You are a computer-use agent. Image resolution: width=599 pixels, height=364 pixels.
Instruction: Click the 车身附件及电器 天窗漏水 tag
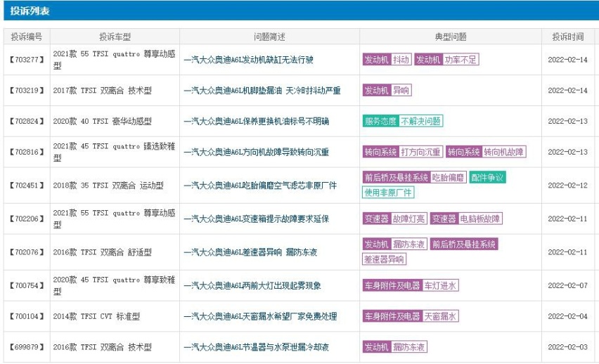[411, 317]
